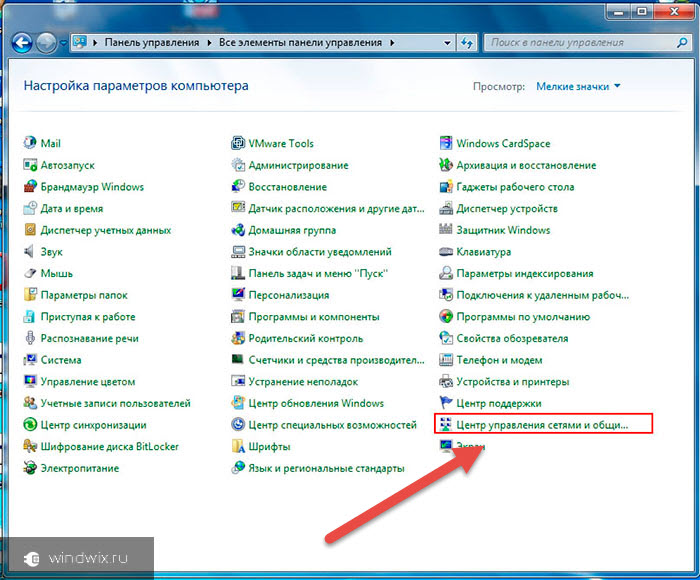Click the Шрифты fonts icon
Screen dimensions: 700x580
tap(238, 446)
